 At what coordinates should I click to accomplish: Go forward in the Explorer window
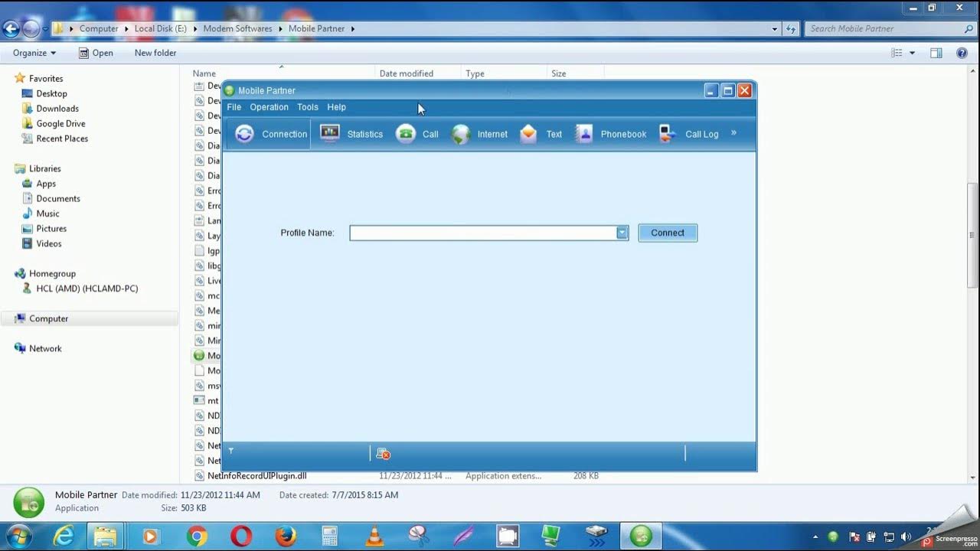coord(31,29)
